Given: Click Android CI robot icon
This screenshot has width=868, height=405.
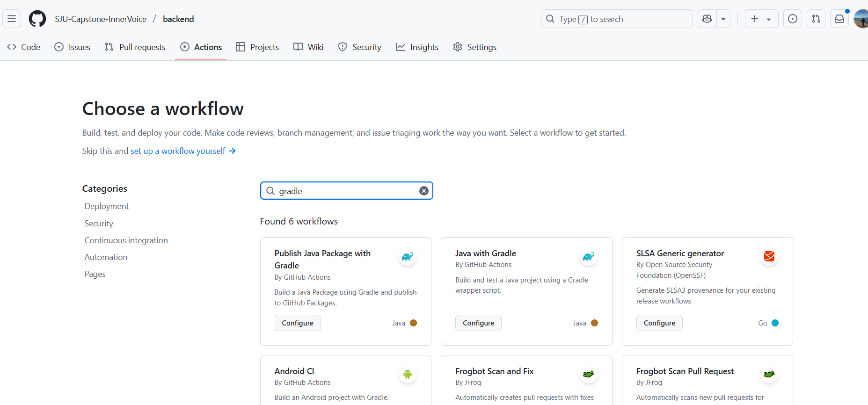Looking at the screenshot, I should 408,374.
